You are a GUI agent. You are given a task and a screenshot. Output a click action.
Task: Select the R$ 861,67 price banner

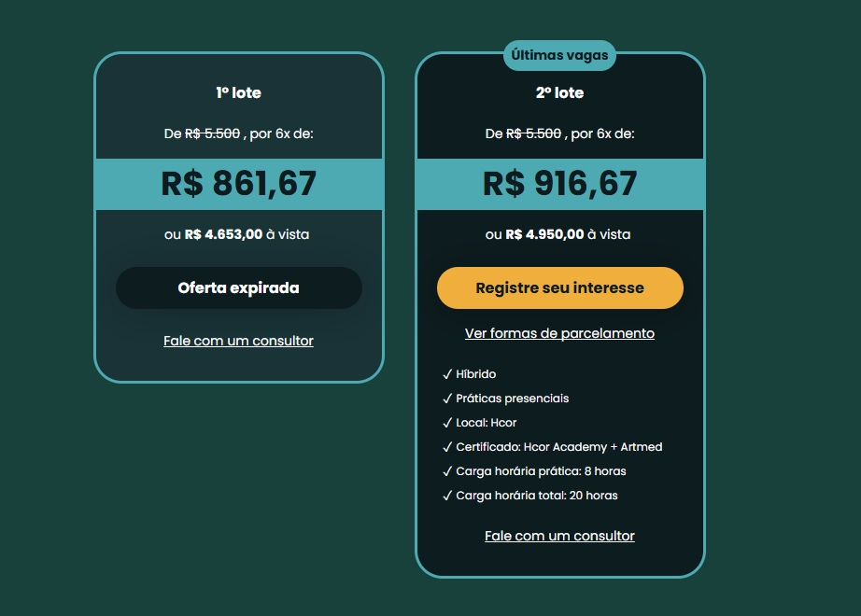239,184
